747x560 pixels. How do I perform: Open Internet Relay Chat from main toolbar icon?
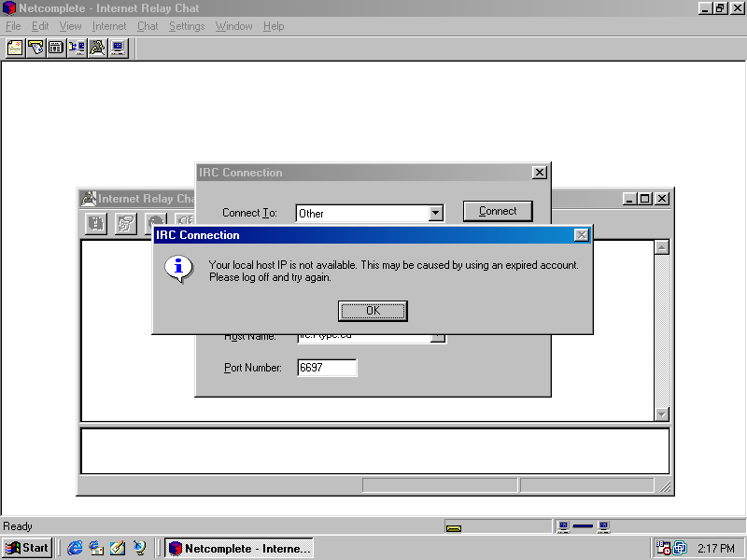tap(97, 48)
